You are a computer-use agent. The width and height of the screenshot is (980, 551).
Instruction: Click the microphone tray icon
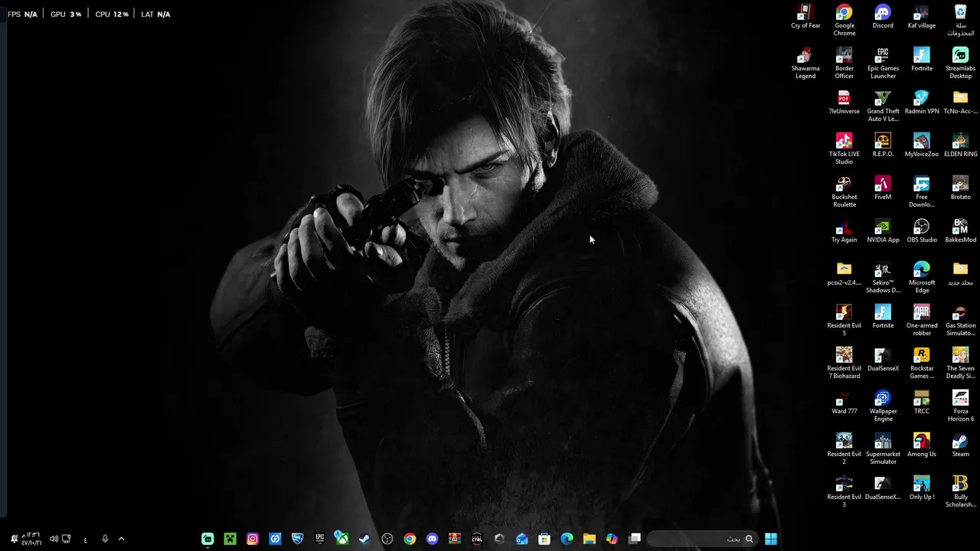point(105,539)
